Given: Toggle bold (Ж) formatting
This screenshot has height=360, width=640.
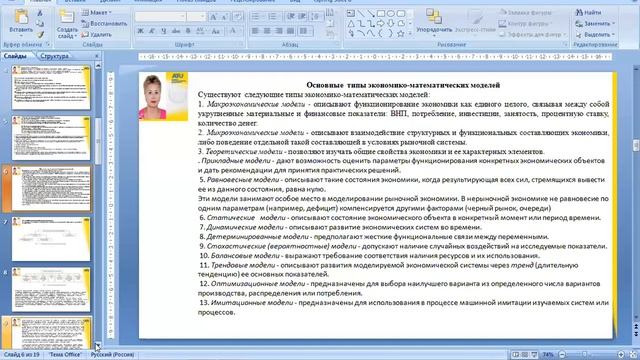Looking at the screenshot, I should coord(140,31).
